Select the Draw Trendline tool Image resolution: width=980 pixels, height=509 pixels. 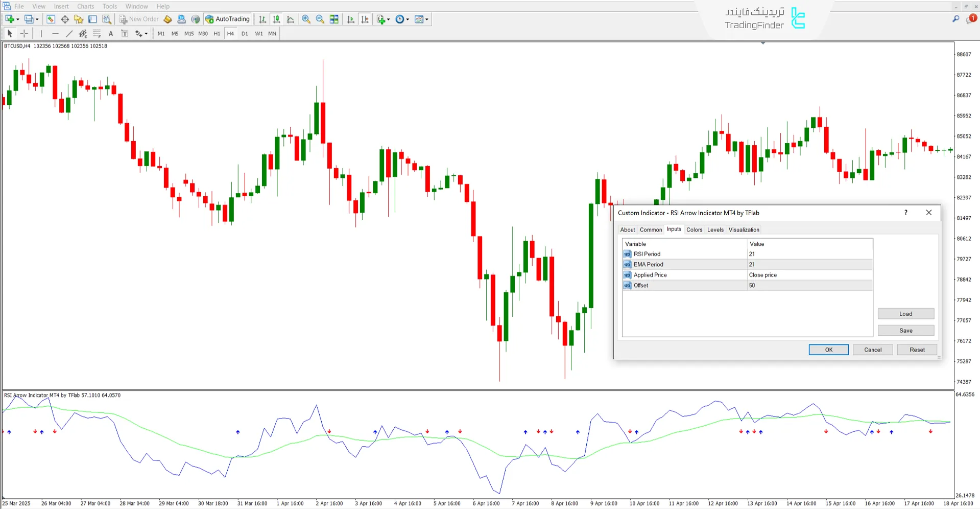coord(69,33)
